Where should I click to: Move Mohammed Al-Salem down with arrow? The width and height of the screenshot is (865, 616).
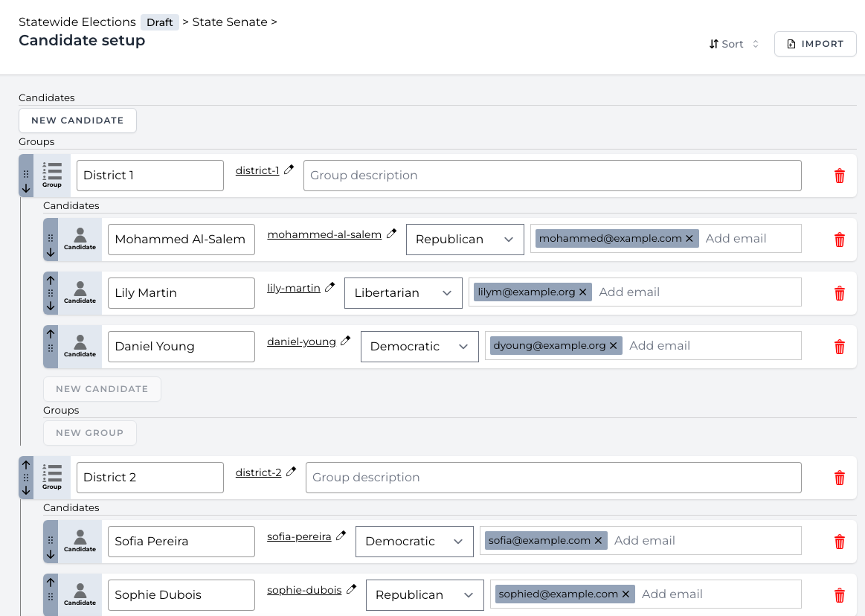click(x=51, y=252)
